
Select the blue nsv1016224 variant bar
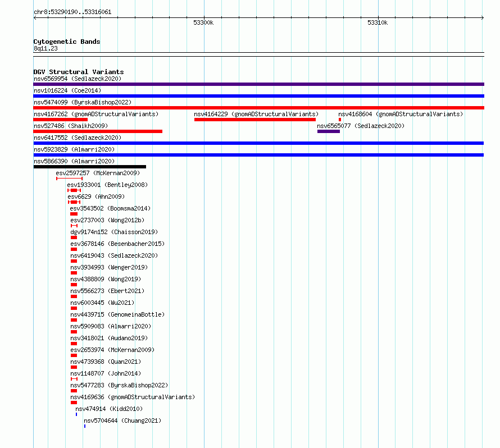click(258, 96)
